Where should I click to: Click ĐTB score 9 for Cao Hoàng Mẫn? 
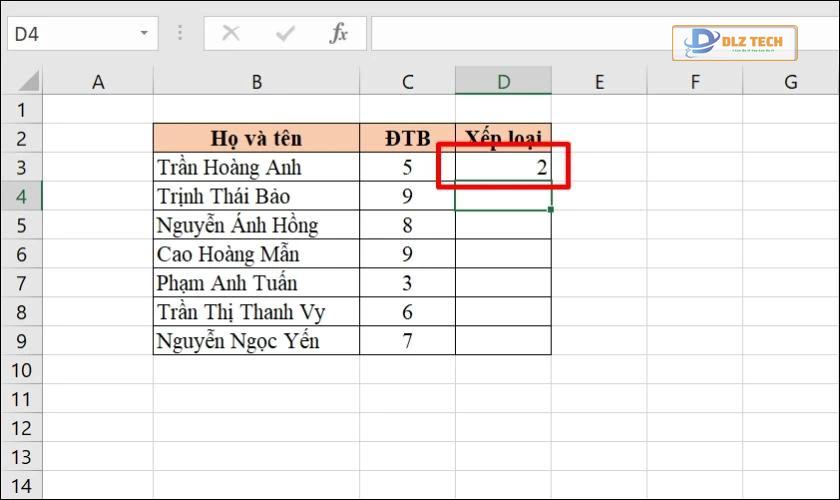click(408, 254)
